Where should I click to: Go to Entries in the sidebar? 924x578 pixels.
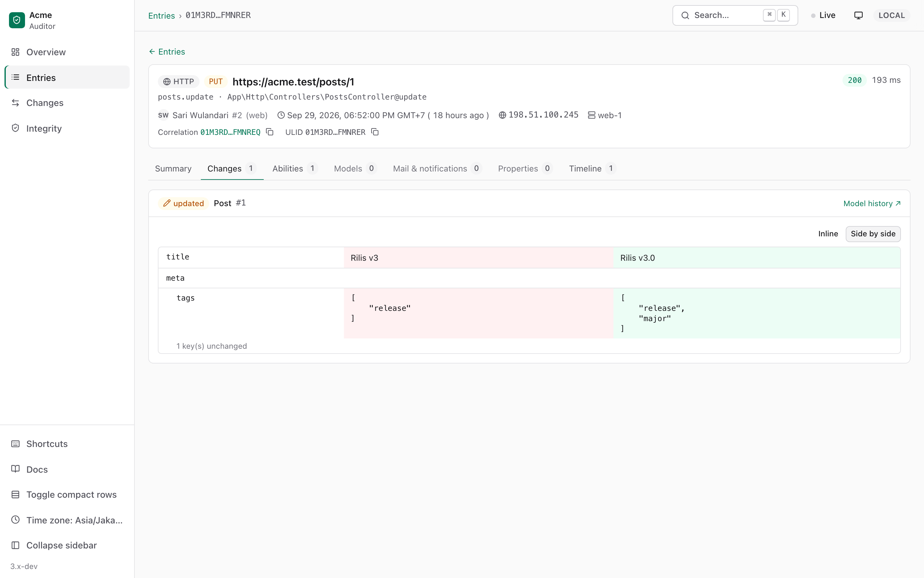point(67,78)
